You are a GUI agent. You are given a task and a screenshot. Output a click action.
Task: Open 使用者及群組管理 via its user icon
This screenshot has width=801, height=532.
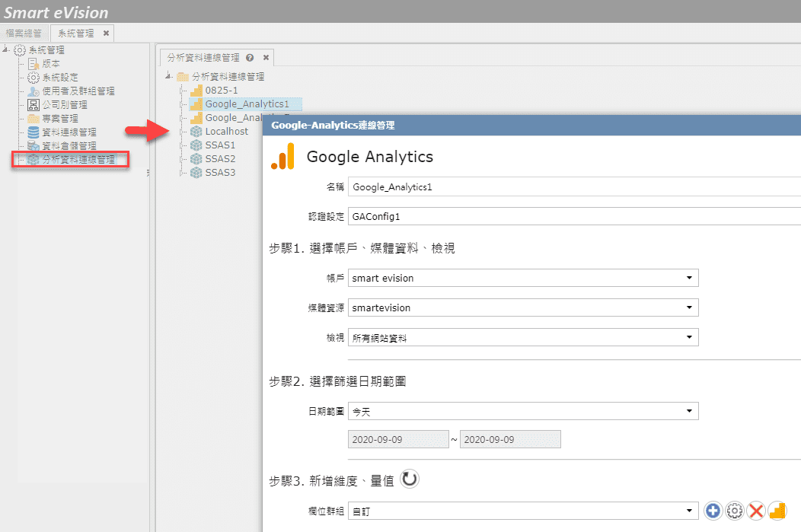coord(34,91)
